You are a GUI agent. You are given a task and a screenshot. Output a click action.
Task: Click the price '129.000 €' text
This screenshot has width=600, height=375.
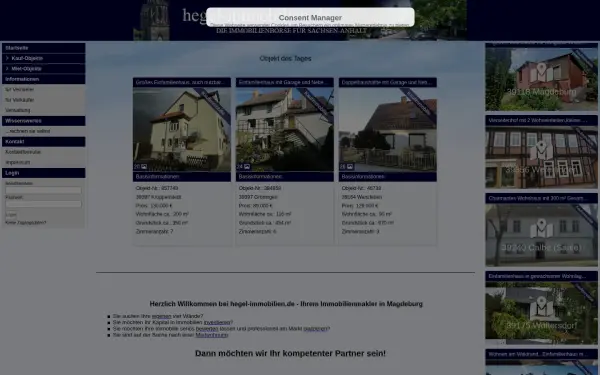pos(366,206)
